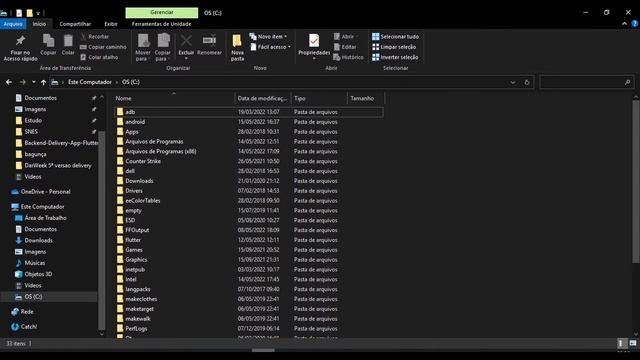Open bagunça in the sidebar
Screen dimensions: 640x360
tap(35, 154)
